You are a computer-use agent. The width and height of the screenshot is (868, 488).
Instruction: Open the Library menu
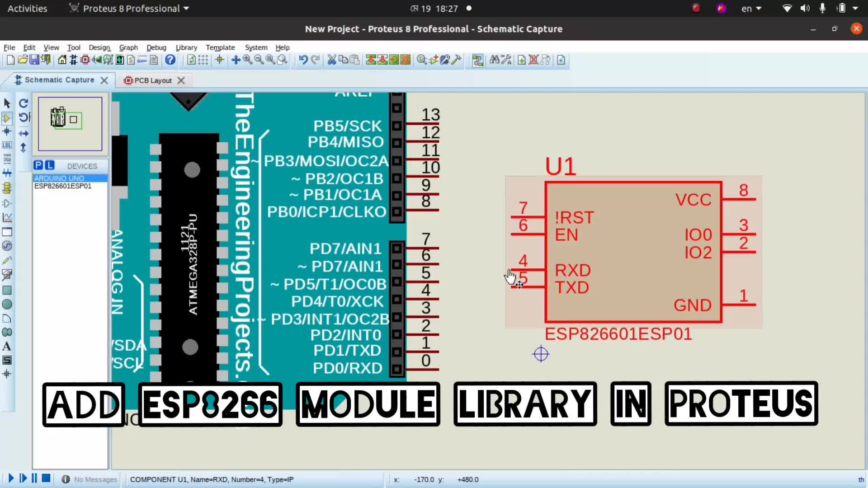tap(186, 47)
